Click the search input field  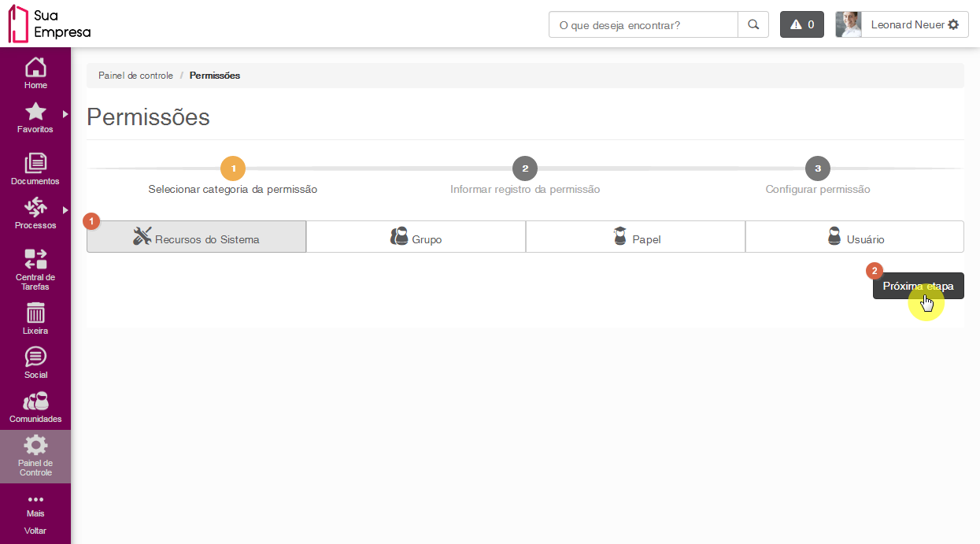643,25
